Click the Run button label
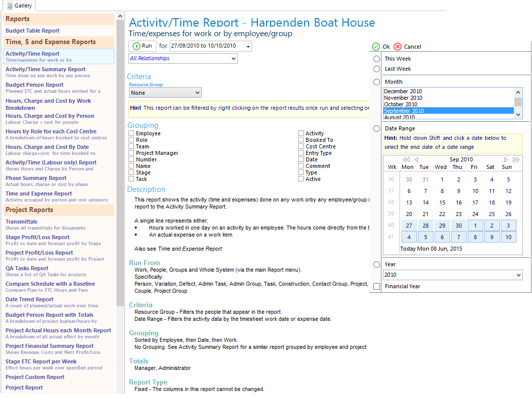The width and height of the screenshot is (532, 398). coord(147,46)
